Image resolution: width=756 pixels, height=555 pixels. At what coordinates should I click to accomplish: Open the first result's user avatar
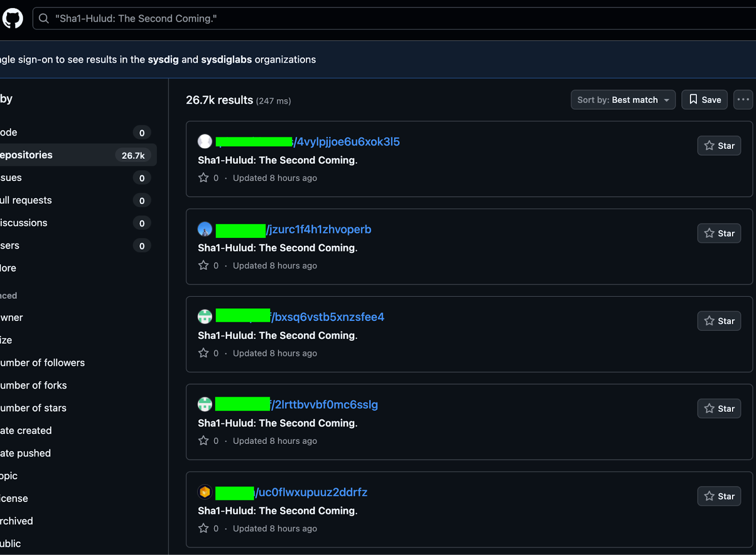205,141
